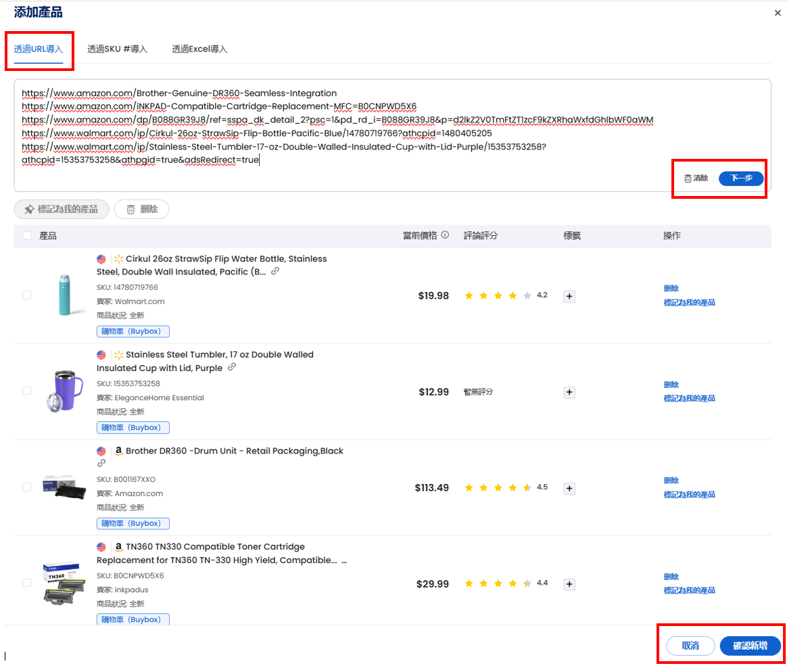Click US flag icon on Tumbler product

[101, 355]
